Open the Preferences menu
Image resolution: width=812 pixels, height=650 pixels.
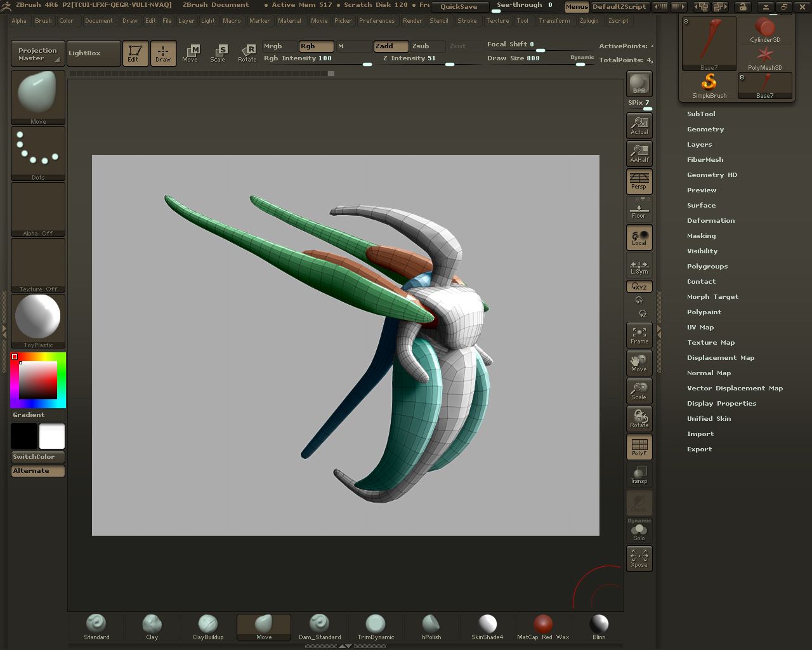(377, 21)
